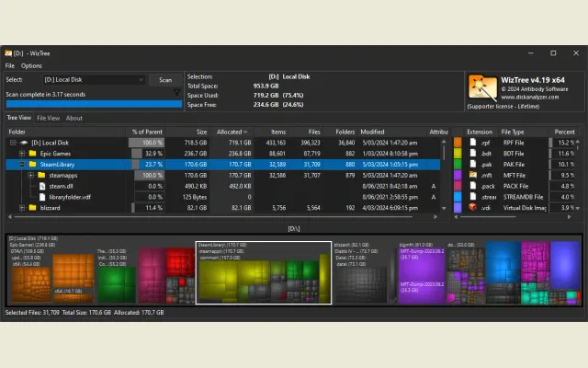Viewport: 588px width, 368px height.
Task: Expand the blizzard folder node
Action: pos(22,208)
